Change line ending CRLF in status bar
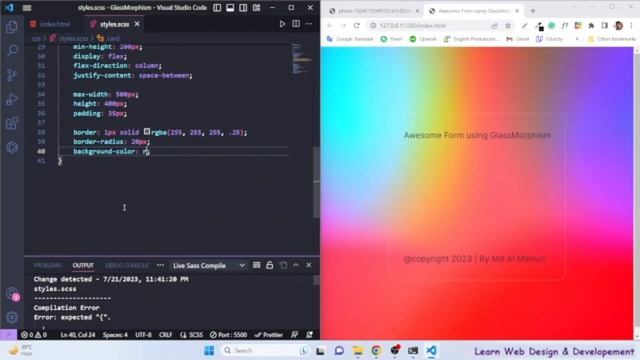Screen dimensions: 640x360 (x=165, y=335)
